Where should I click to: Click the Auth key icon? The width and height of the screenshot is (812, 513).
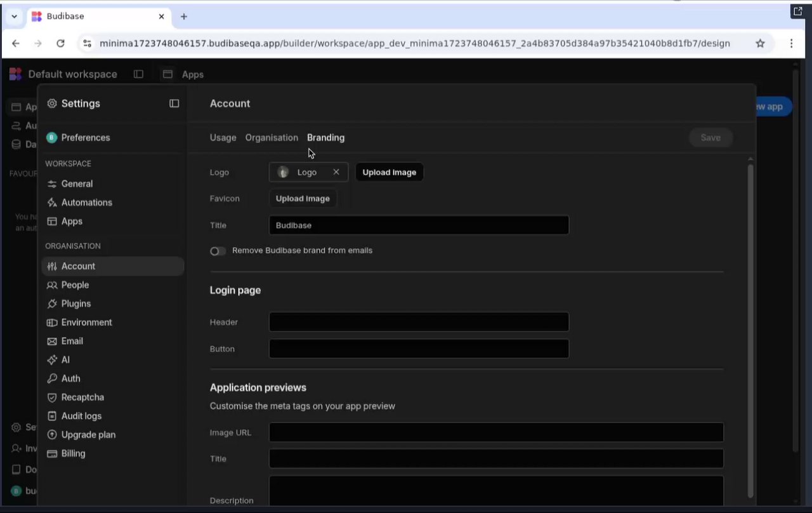[x=52, y=379]
